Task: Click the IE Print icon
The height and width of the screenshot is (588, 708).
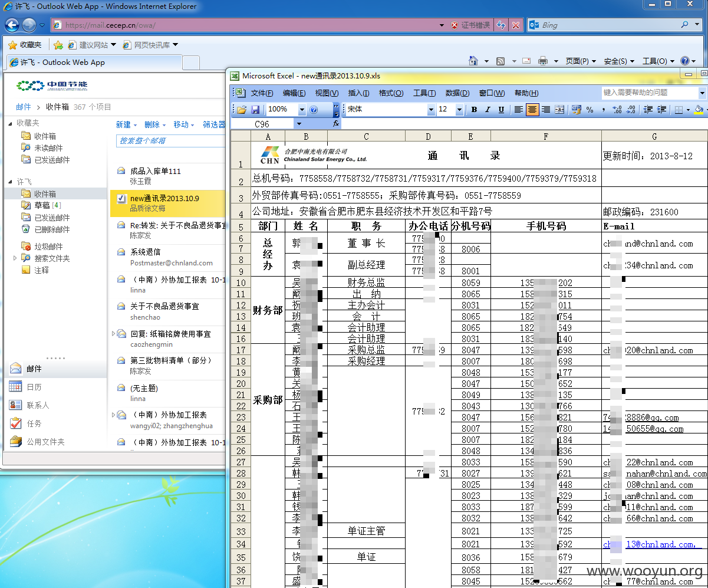Action: [x=543, y=61]
